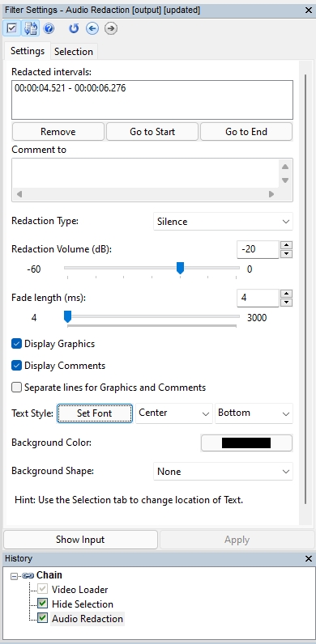The height and width of the screenshot is (644, 316).
Task: Click the Chain link icon in History
Action: [x=28, y=575]
